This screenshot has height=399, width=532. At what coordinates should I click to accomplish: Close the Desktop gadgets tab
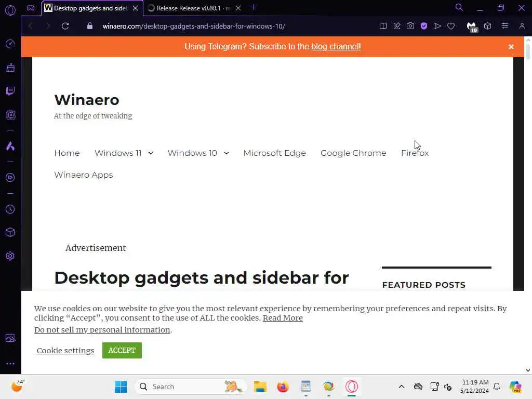click(x=136, y=8)
